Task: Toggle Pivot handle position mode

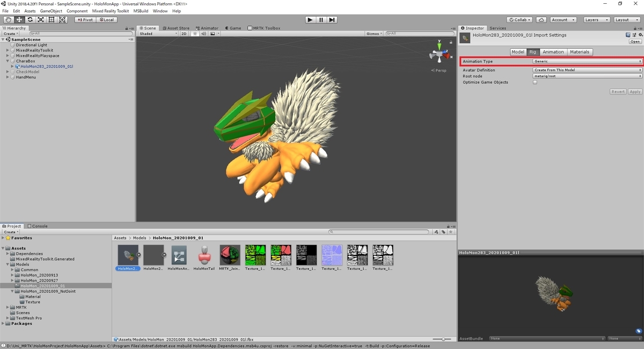Action: click(85, 20)
